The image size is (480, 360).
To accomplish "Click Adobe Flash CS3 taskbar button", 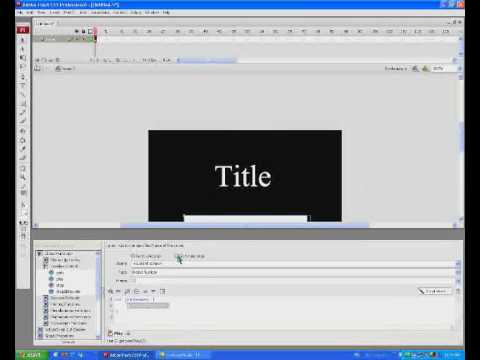I will coord(127,355).
